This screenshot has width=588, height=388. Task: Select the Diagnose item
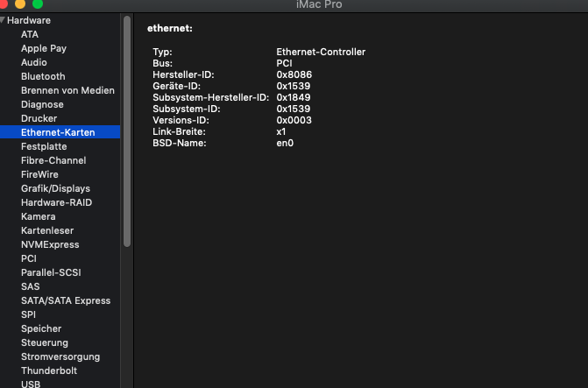pos(42,104)
